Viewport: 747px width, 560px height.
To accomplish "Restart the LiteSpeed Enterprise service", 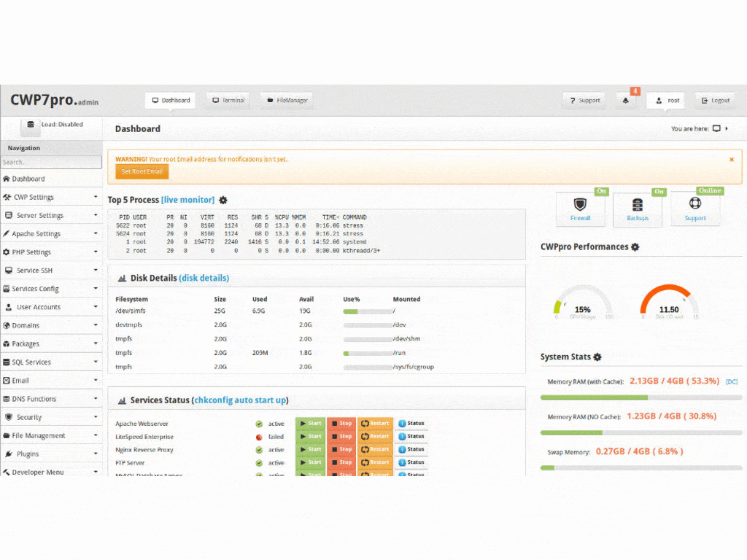I will (x=376, y=436).
